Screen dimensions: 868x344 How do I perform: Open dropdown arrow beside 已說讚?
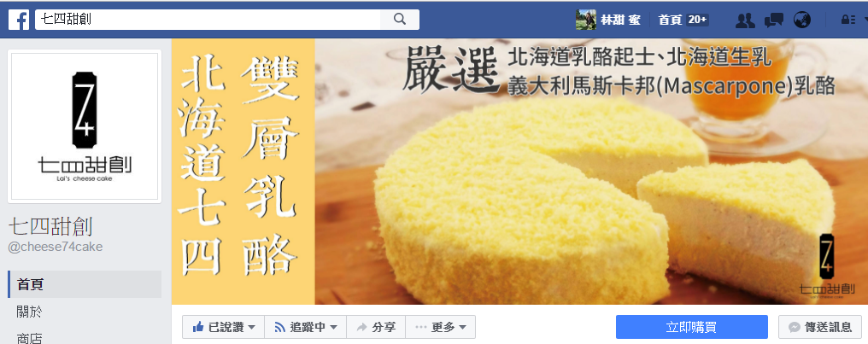pos(252,328)
